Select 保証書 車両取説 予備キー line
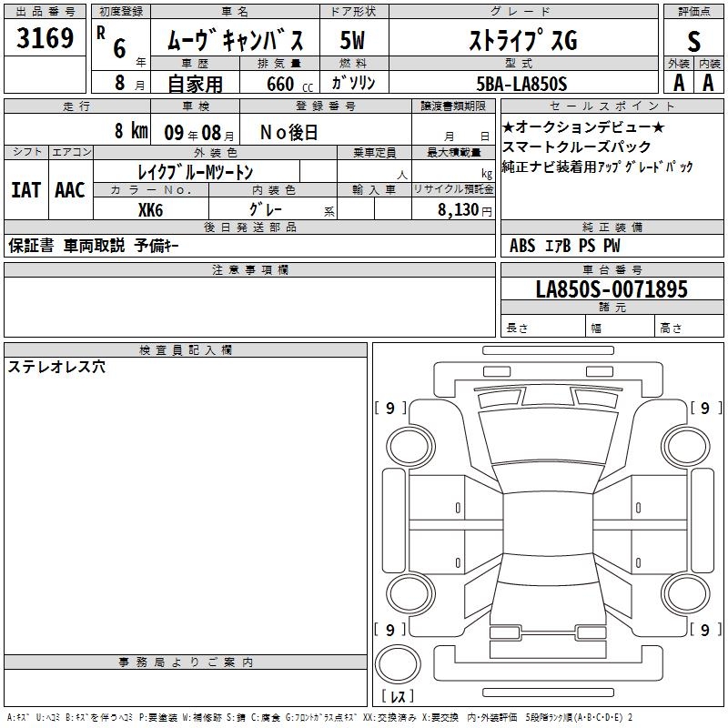728x728 pixels. point(94,246)
